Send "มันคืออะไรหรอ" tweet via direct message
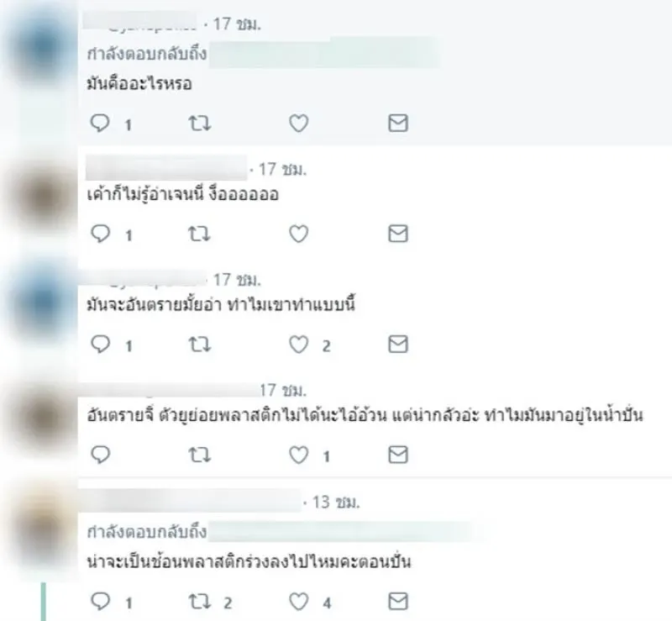 point(398,123)
